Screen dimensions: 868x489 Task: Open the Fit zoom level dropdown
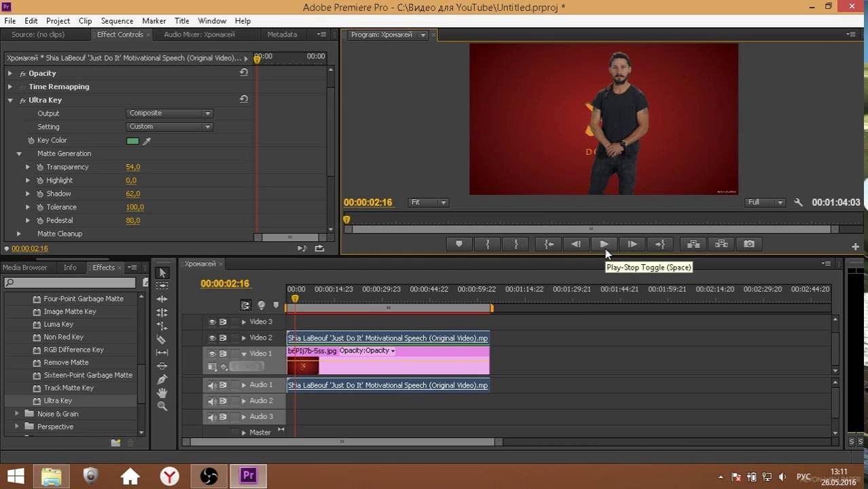[x=428, y=202]
